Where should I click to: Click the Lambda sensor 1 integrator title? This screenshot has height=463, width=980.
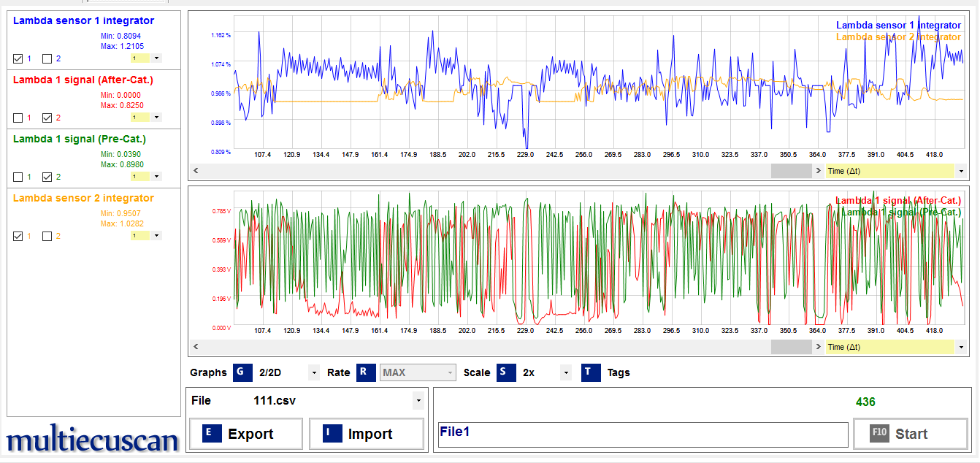coord(83,20)
